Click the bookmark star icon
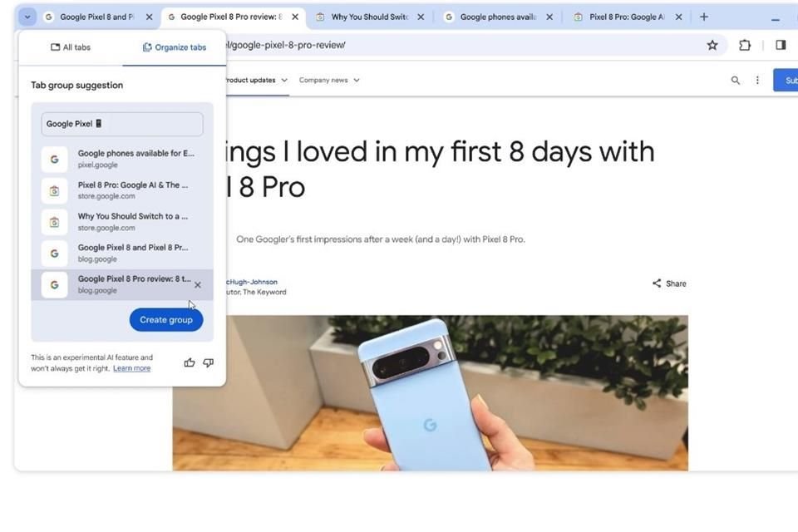Image resolution: width=798 pixels, height=532 pixels. point(712,46)
